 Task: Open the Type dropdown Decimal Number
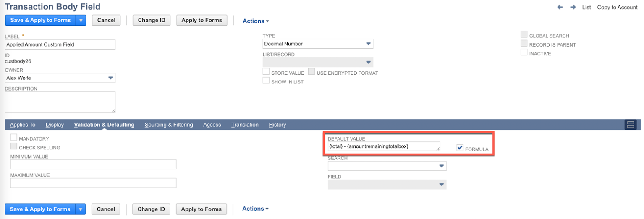318,44
